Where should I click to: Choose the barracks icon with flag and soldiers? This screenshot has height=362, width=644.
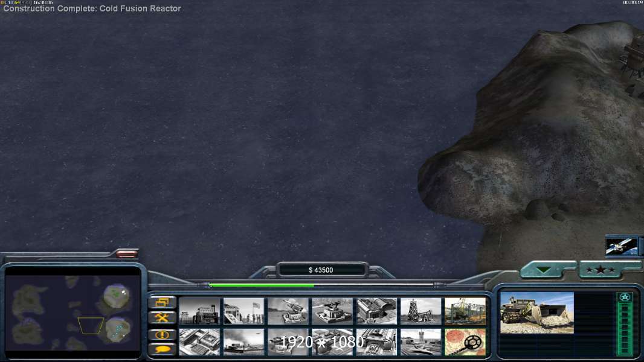click(x=243, y=311)
